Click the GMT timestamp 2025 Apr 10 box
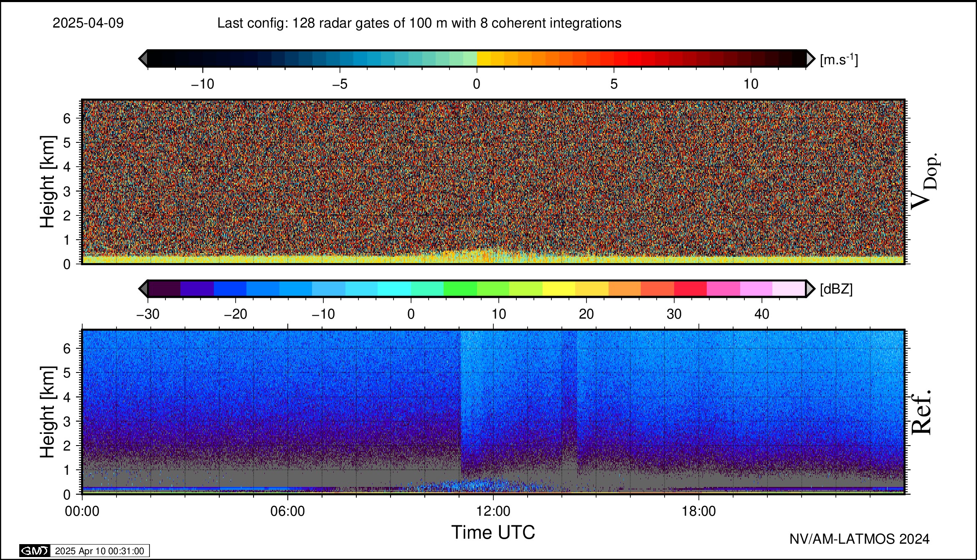 99,551
